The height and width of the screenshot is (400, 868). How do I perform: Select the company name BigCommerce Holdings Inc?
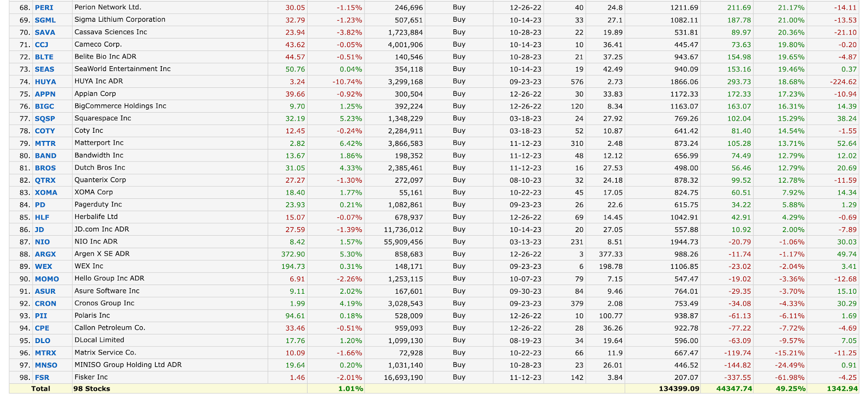(x=120, y=106)
